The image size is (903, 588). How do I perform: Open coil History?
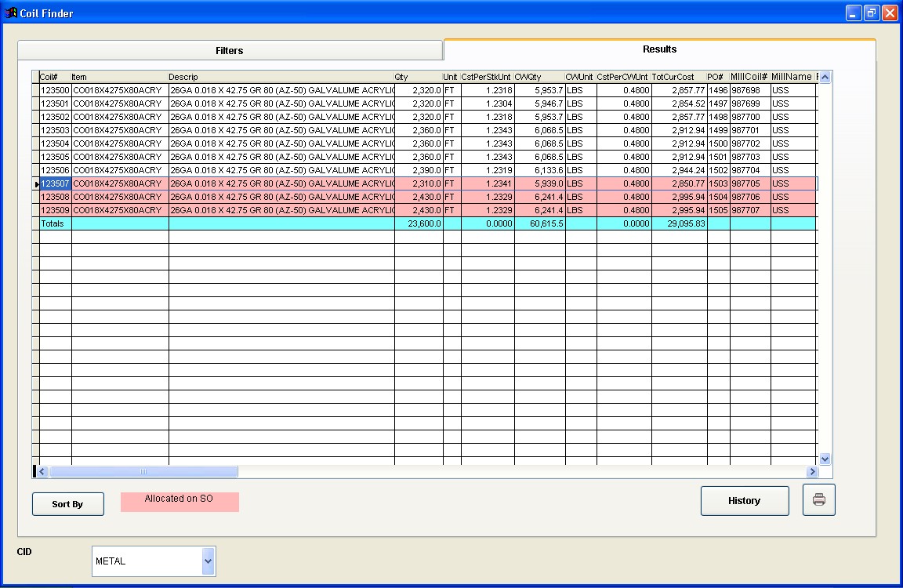(x=744, y=501)
